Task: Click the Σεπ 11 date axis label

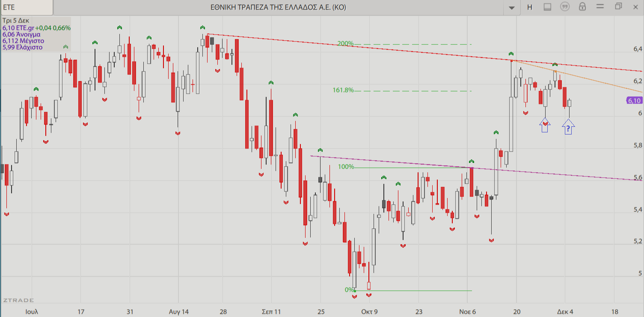Action: click(271, 311)
